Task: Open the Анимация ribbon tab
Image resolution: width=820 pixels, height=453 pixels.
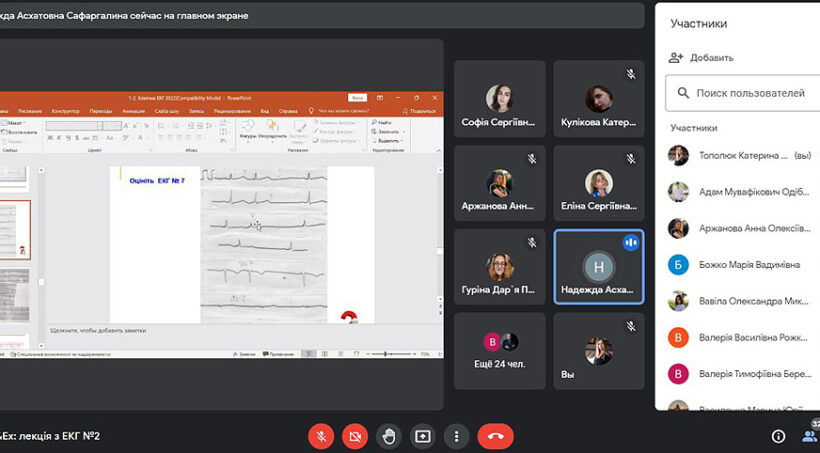Action: point(133,111)
